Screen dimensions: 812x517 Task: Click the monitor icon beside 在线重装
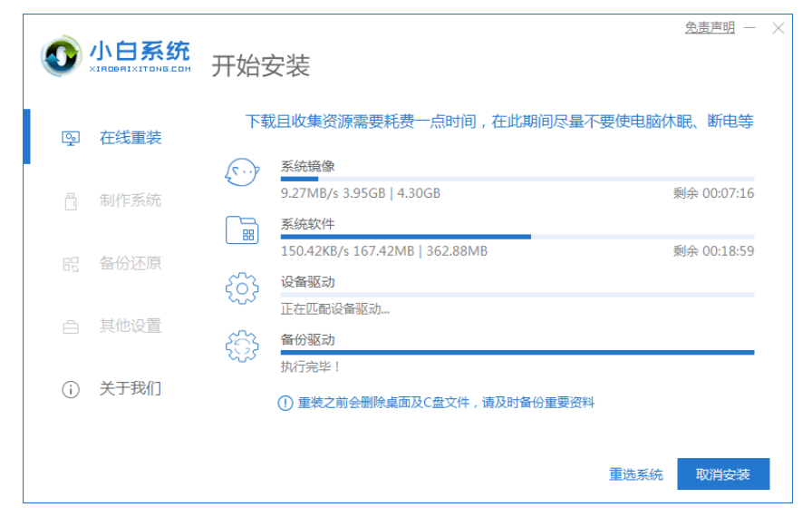[71, 138]
